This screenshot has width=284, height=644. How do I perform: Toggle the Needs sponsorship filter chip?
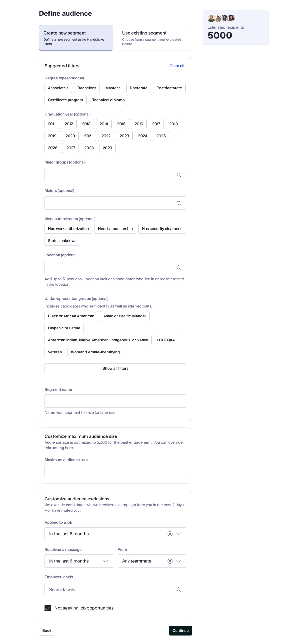coord(115,229)
